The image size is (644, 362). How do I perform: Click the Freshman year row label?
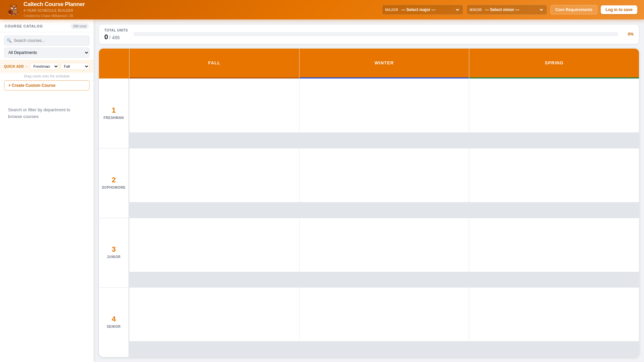[x=114, y=113]
